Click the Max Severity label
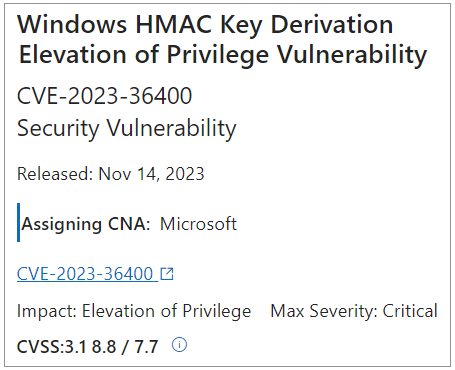 (324, 311)
